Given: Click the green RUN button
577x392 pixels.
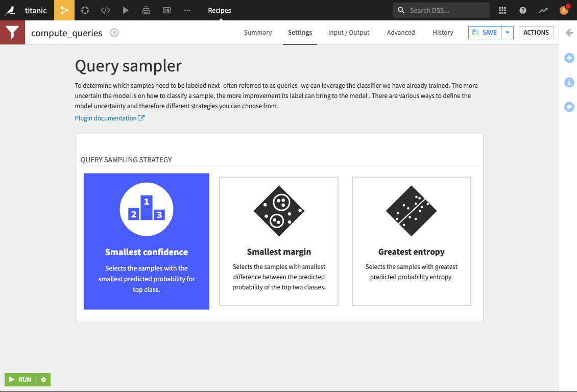Looking at the screenshot, I should (20, 380).
